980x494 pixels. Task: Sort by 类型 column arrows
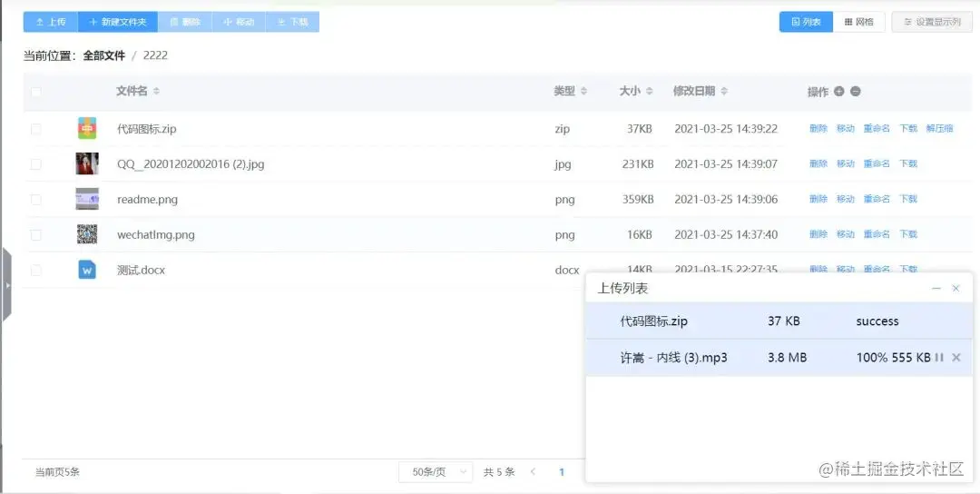583,92
